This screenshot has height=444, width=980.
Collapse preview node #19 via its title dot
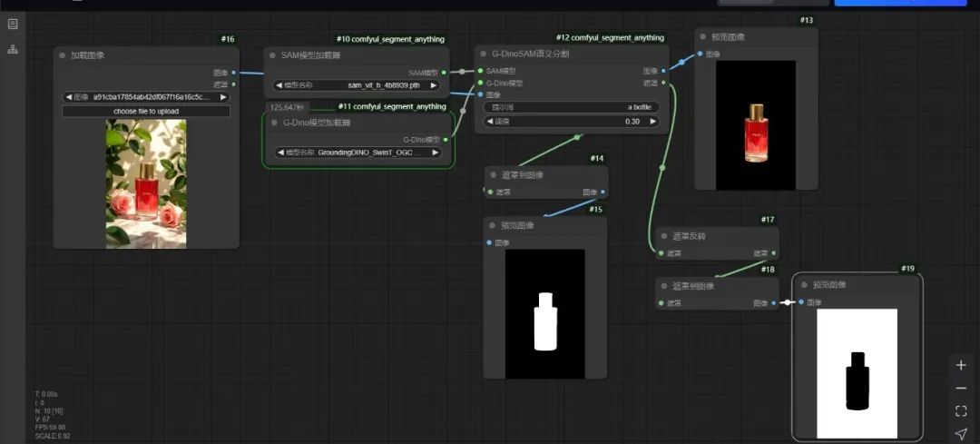(x=804, y=284)
